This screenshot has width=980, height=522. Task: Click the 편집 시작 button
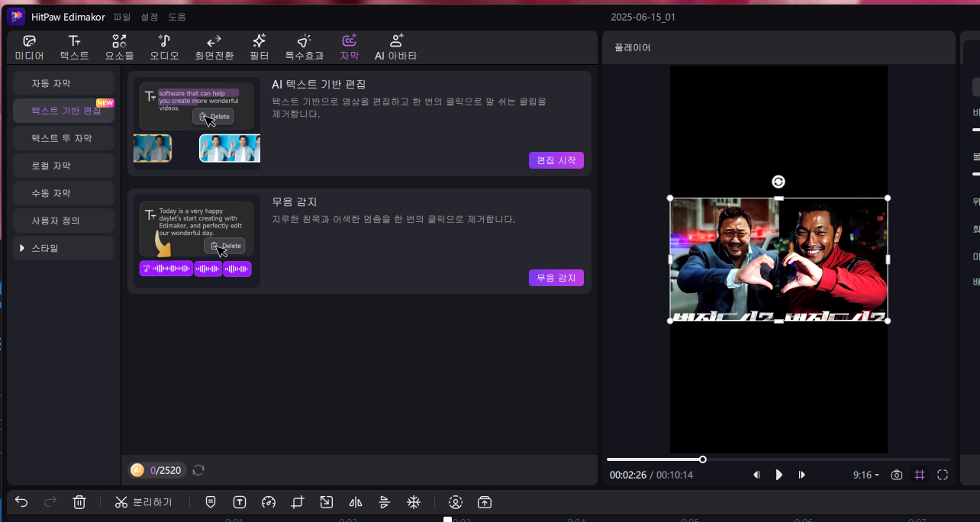click(x=556, y=160)
